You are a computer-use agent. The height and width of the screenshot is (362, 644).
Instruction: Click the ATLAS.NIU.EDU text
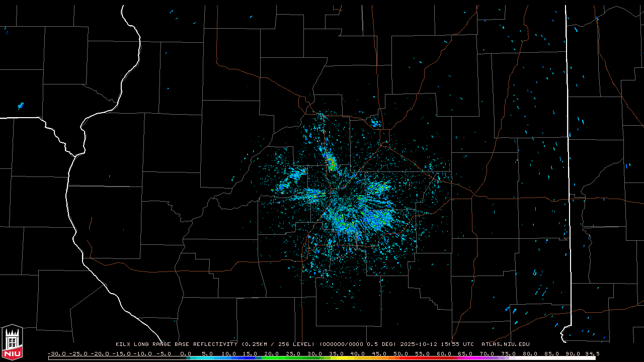pyautogui.click(x=506, y=344)
